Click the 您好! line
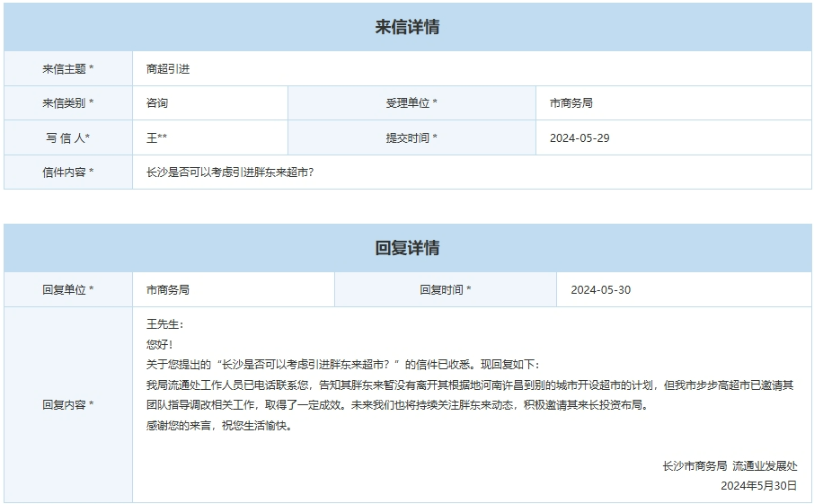Image resolution: width=814 pixels, height=504 pixels. [x=159, y=345]
